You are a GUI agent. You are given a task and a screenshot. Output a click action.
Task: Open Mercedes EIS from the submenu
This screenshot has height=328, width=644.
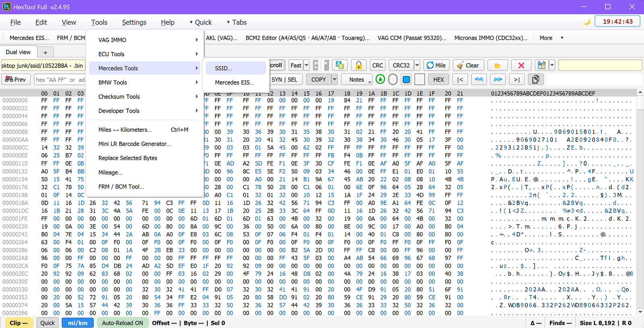[235, 82]
